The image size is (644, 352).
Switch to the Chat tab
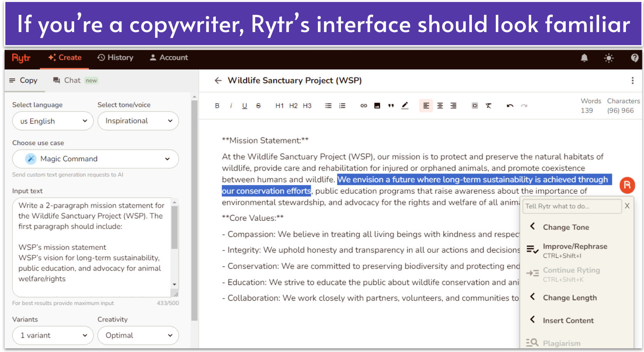tap(75, 80)
